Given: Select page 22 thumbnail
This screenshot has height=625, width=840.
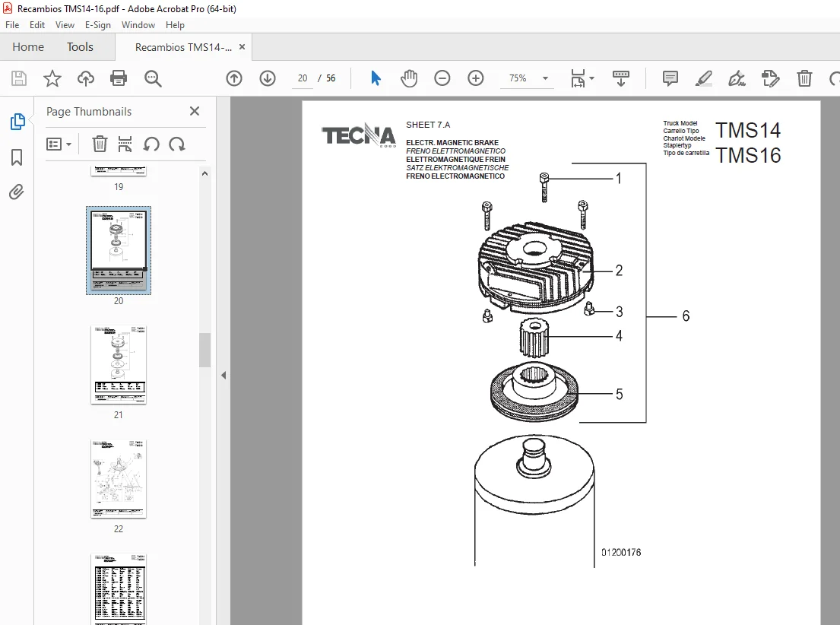Looking at the screenshot, I should 119,479.
